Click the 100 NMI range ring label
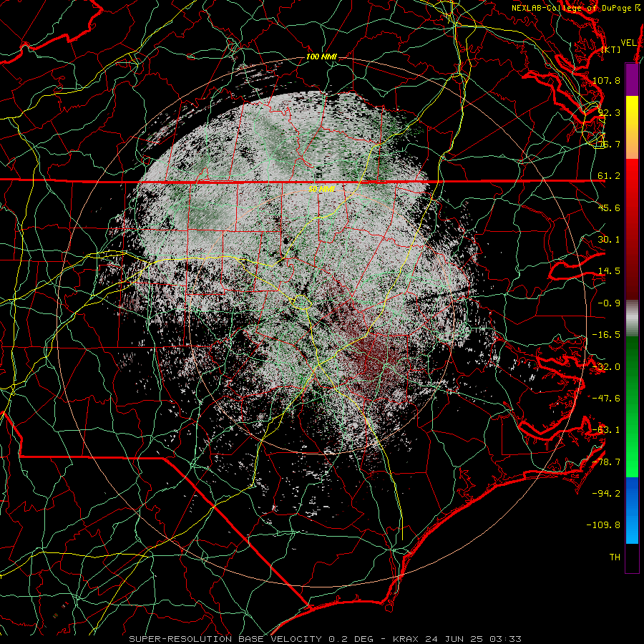The image size is (644, 644). click(321, 57)
